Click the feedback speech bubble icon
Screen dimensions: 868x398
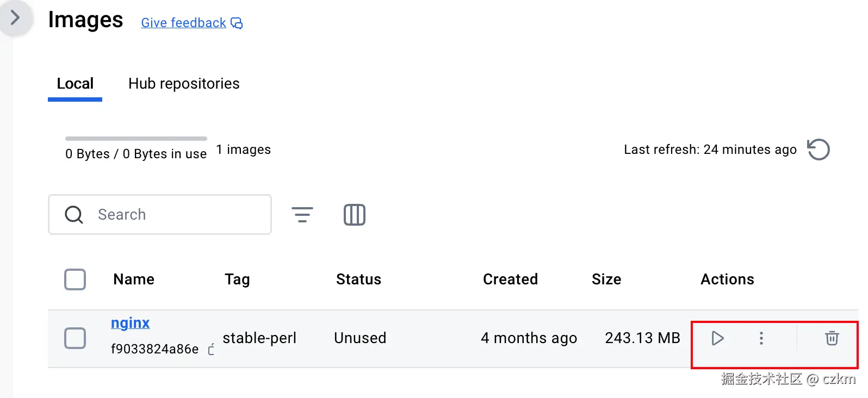point(237,23)
